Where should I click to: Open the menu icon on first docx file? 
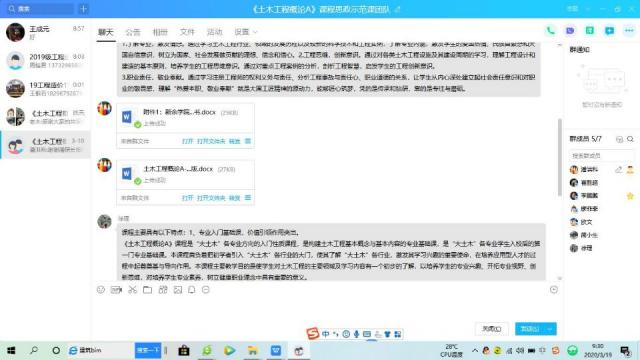click(248, 141)
